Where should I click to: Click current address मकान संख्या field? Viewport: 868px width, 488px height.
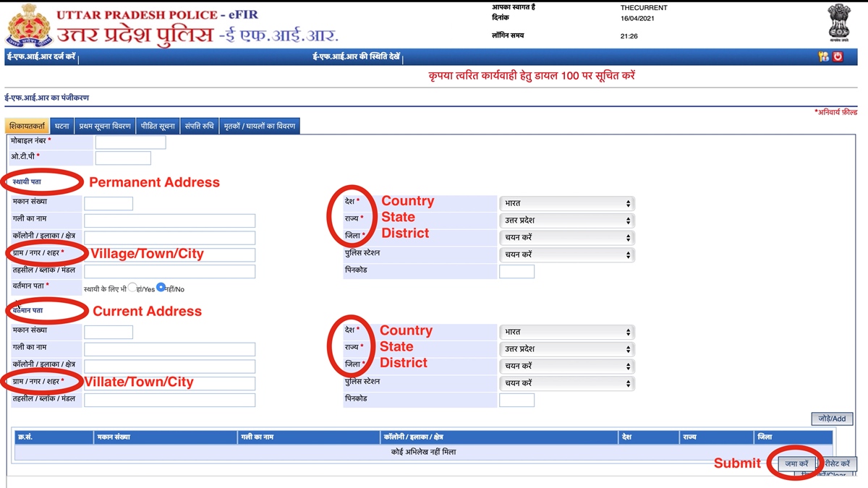click(x=109, y=333)
